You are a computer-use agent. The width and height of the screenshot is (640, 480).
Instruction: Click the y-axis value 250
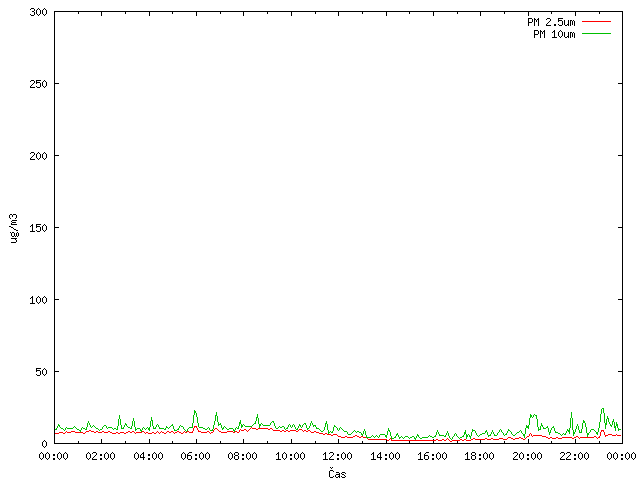[38, 84]
